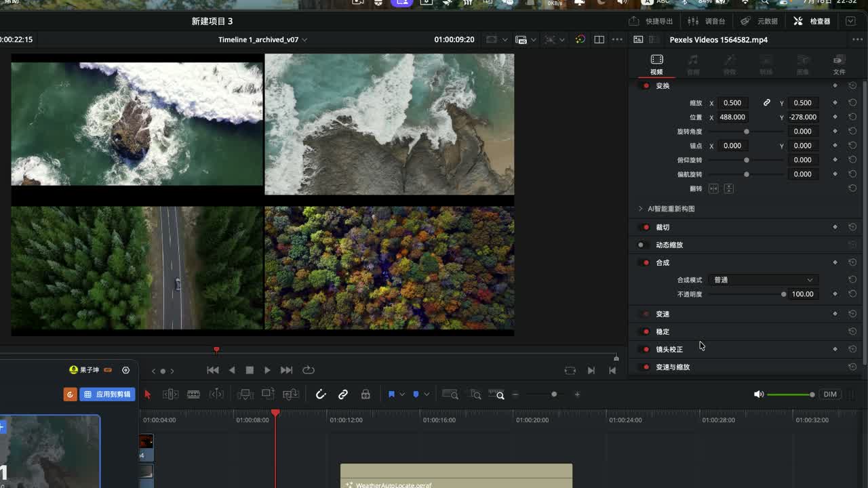Click the loop playback icon

[x=309, y=370]
